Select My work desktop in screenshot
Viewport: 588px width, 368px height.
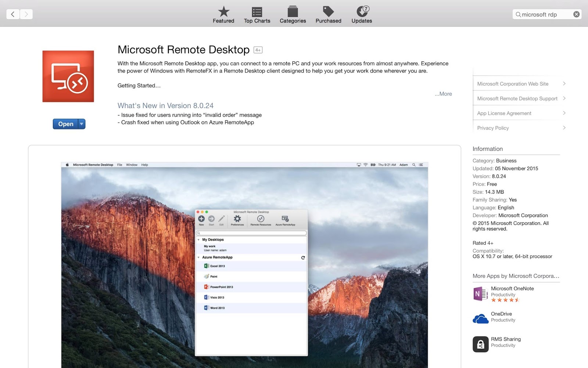pyautogui.click(x=251, y=248)
